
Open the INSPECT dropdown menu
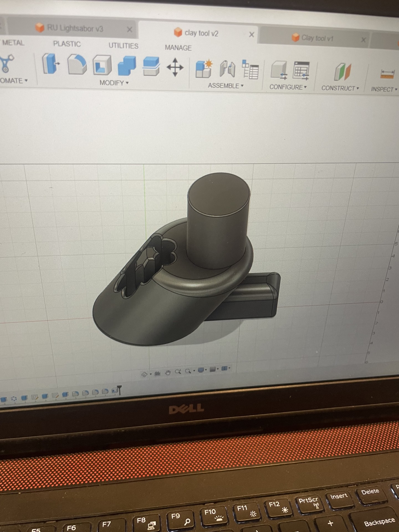coord(384,89)
